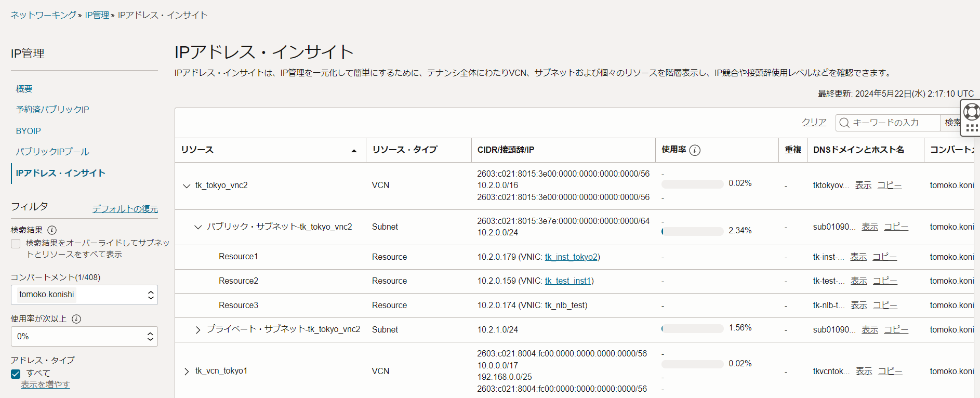Uncheck the すべて address type checkbox
Image resolution: width=980 pixels, height=398 pixels.
[x=16, y=374]
